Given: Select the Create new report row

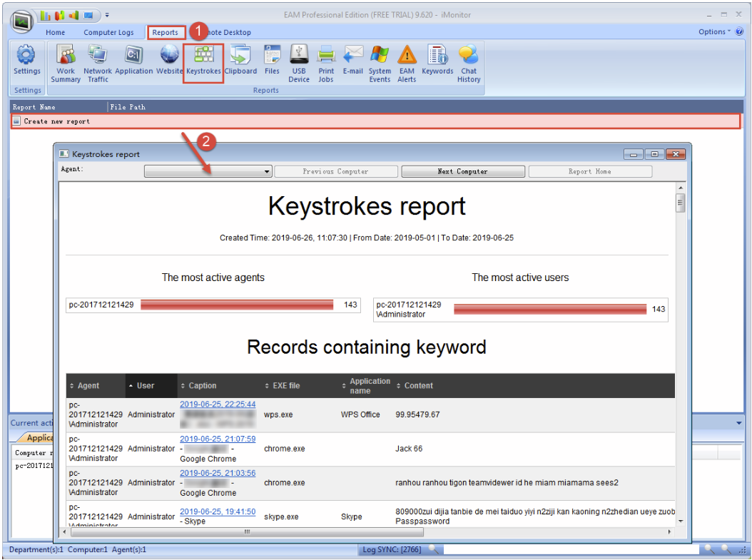Looking at the screenshot, I should point(57,122).
